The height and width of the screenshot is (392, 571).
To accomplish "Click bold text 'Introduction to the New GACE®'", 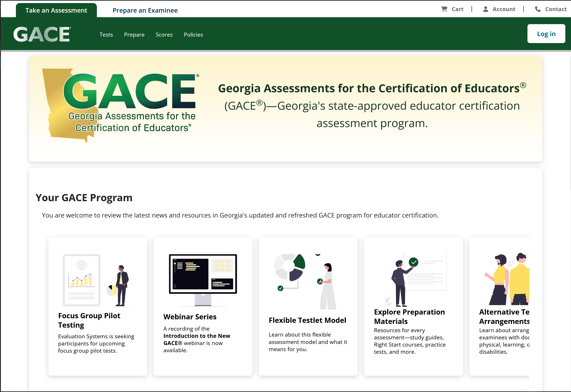I will [x=197, y=339].
